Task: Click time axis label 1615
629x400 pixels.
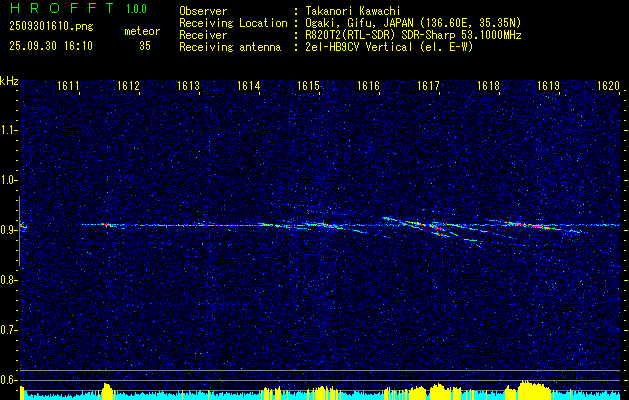Action: tap(308, 86)
